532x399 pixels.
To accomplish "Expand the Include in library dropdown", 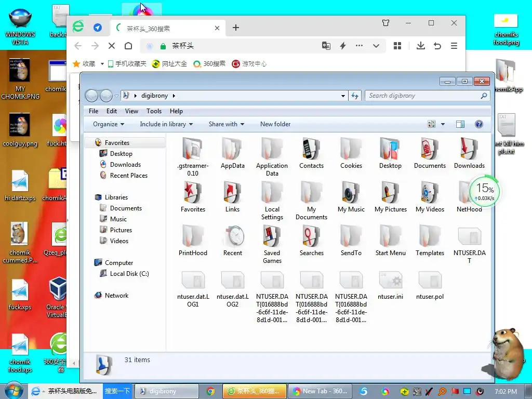I will tap(166, 124).
